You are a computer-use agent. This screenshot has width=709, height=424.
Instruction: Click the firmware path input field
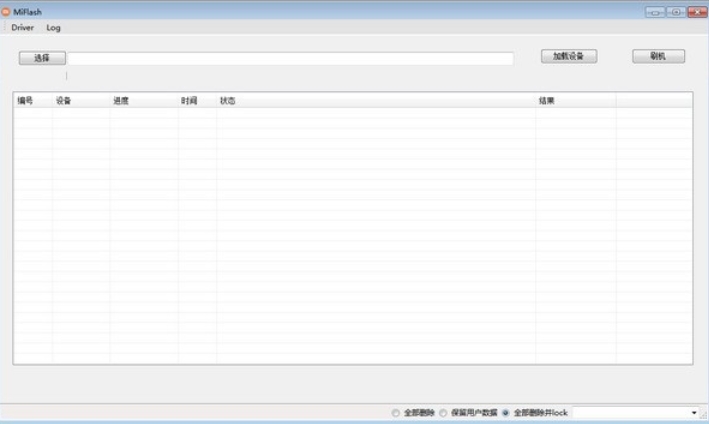(x=290, y=58)
